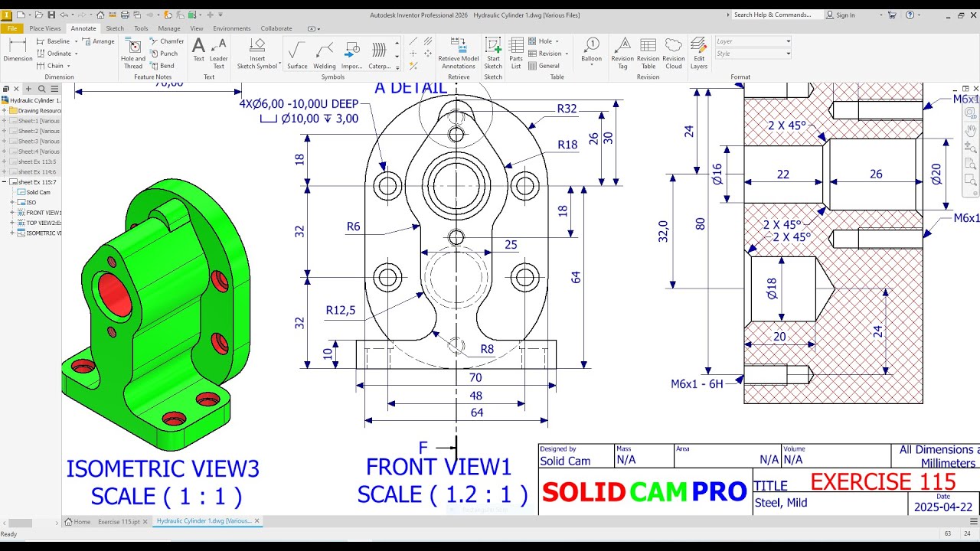Draw a Revision Cloud
Screen dimensions: 980x551
pyautogui.click(x=674, y=53)
